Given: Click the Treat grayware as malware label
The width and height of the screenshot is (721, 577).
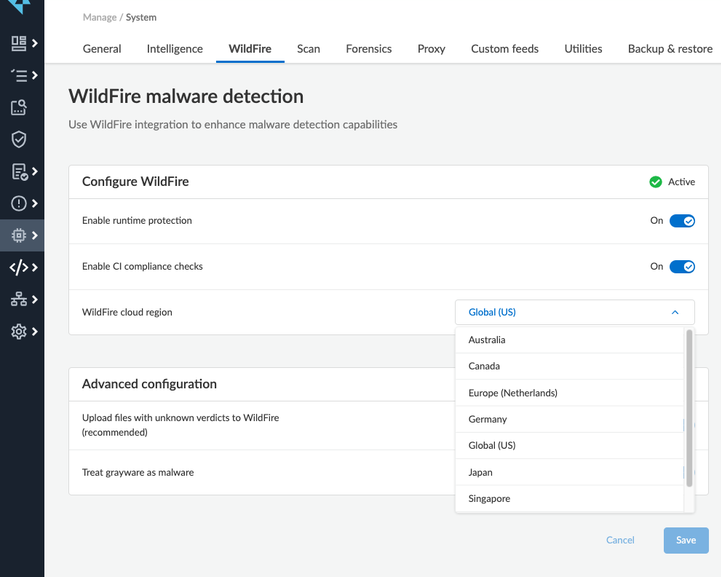Looking at the screenshot, I should pos(138,473).
